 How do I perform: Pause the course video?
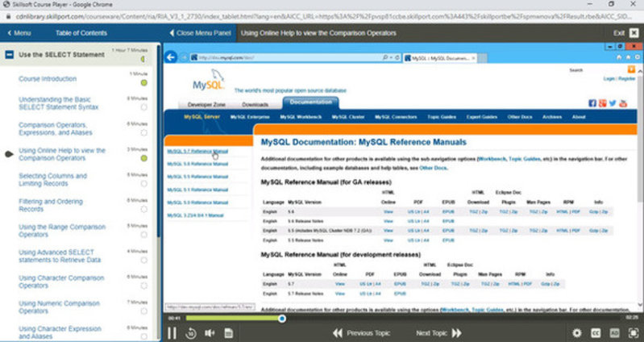(x=172, y=333)
